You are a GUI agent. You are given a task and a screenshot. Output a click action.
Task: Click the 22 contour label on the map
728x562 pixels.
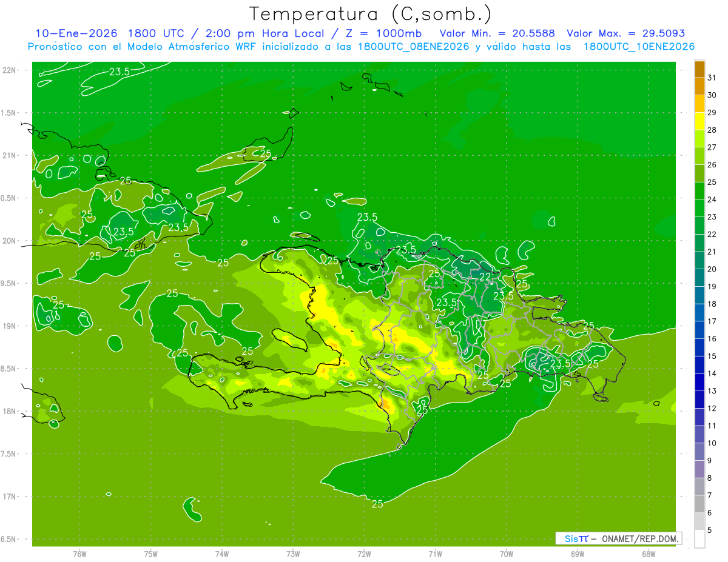[485, 276]
